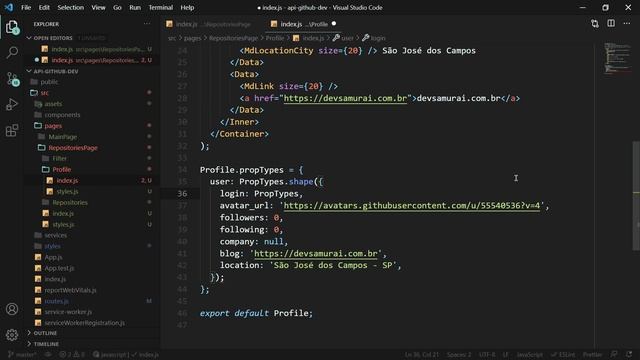Image resolution: width=640 pixels, height=360 pixels.
Task: Open the Source Control view
Action: [x=12, y=78]
